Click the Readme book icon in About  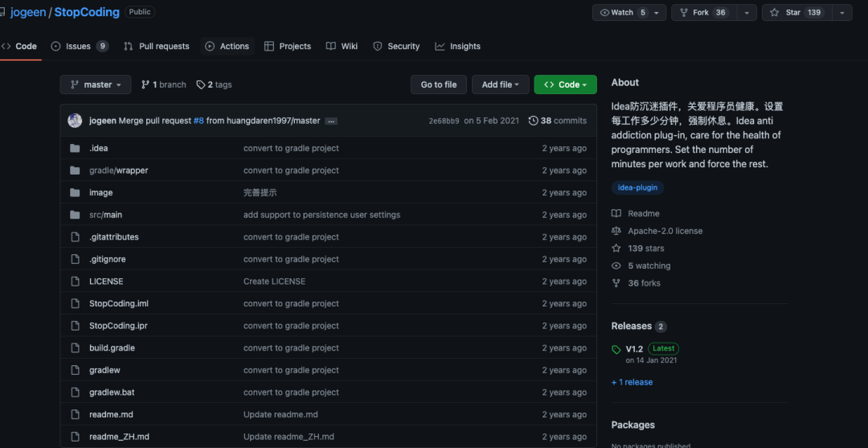[x=616, y=214]
